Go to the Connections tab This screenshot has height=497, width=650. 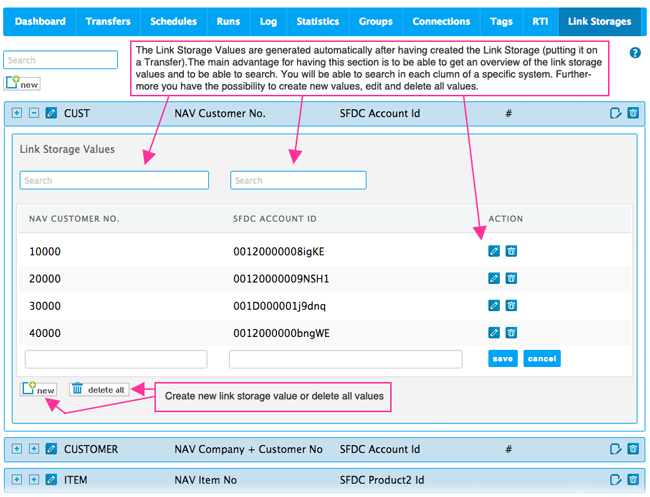[x=441, y=22]
